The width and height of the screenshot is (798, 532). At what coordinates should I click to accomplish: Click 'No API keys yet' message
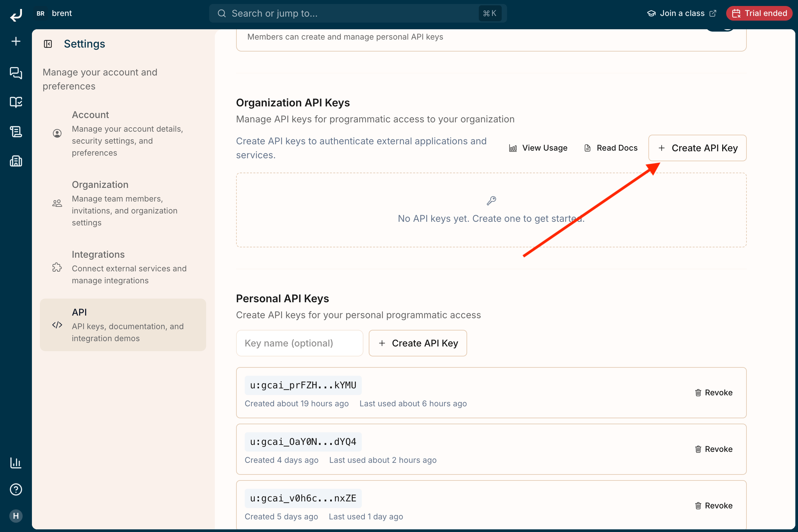tap(491, 219)
